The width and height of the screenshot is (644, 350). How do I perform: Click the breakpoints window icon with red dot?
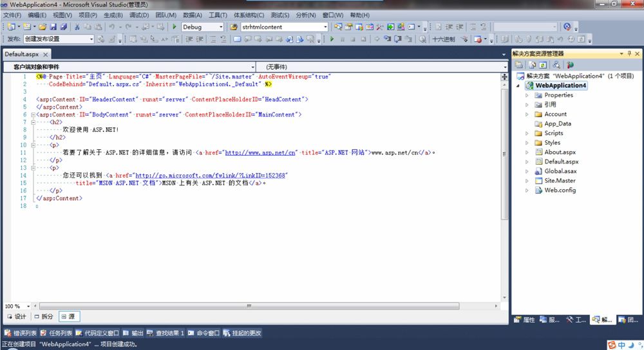click(x=478, y=39)
